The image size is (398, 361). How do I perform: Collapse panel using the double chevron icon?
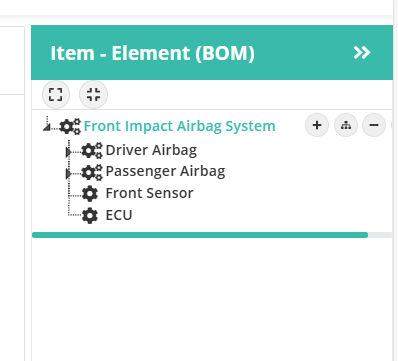[362, 53]
